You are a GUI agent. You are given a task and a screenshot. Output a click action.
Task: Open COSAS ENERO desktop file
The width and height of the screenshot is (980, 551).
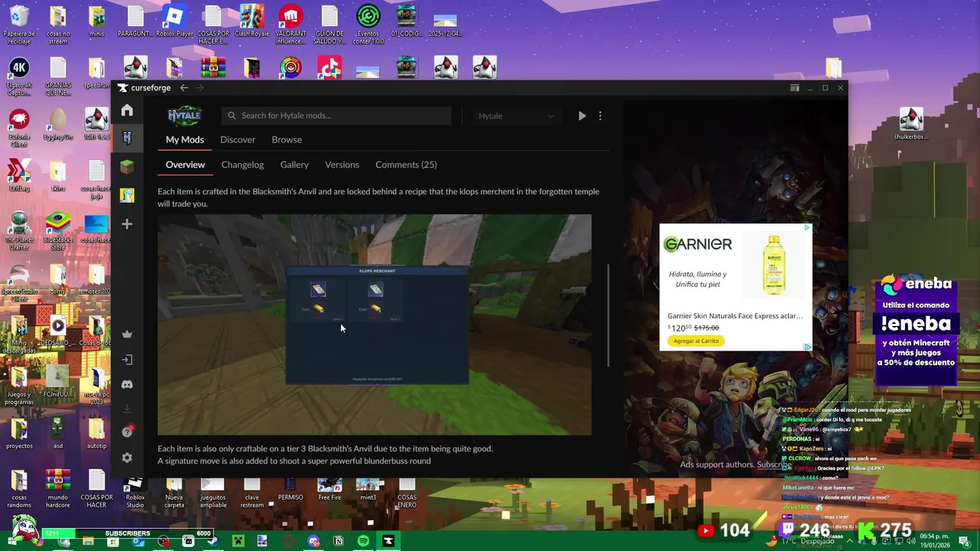click(407, 494)
